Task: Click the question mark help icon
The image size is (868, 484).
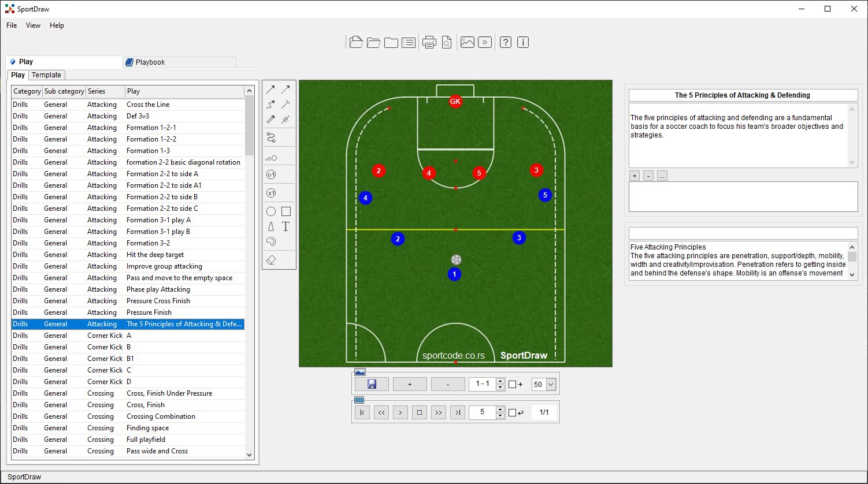Action: pos(506,42)
